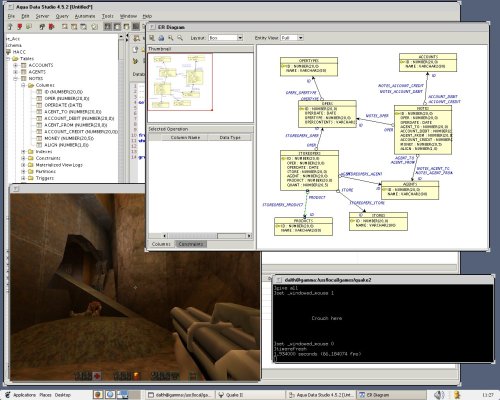Select the OPERTYPES entity in diagram

click(x=309, y=67)
